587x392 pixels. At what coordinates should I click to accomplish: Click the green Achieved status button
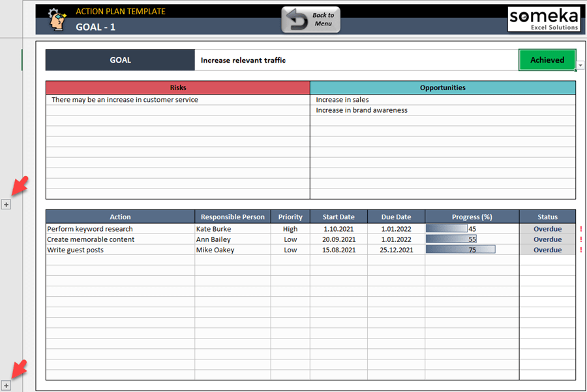(x=547, y=59)
